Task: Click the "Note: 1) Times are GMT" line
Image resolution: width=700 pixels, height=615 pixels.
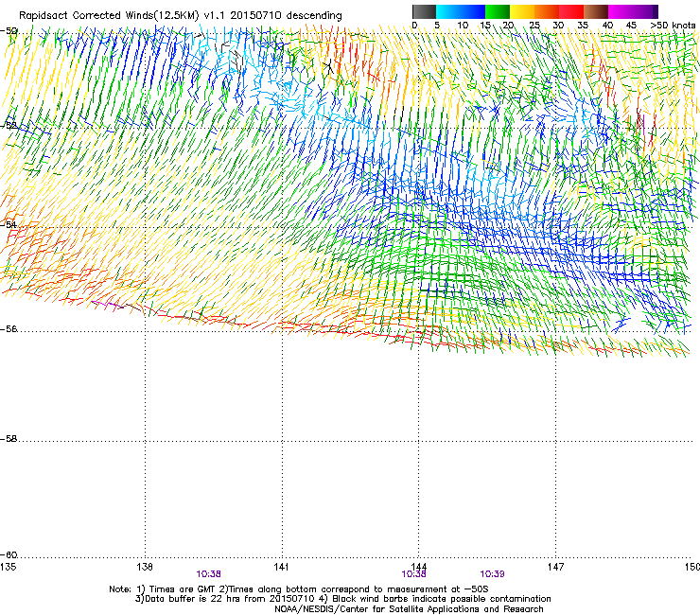Action: click(299, 589)
